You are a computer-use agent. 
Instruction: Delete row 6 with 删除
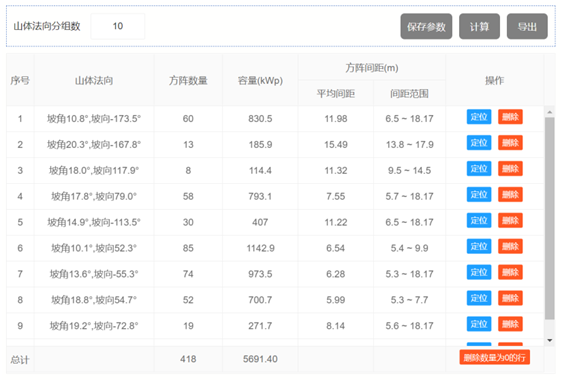point(510,246)
